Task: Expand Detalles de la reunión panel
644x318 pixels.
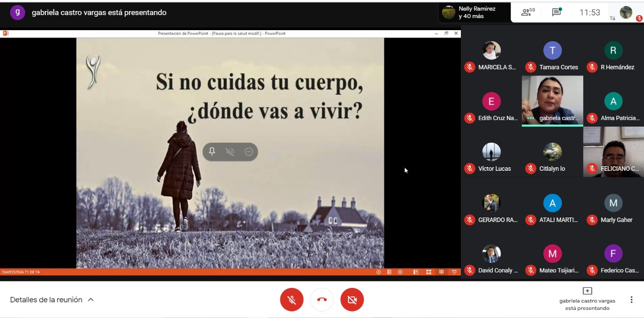Action: click(52, 300)
